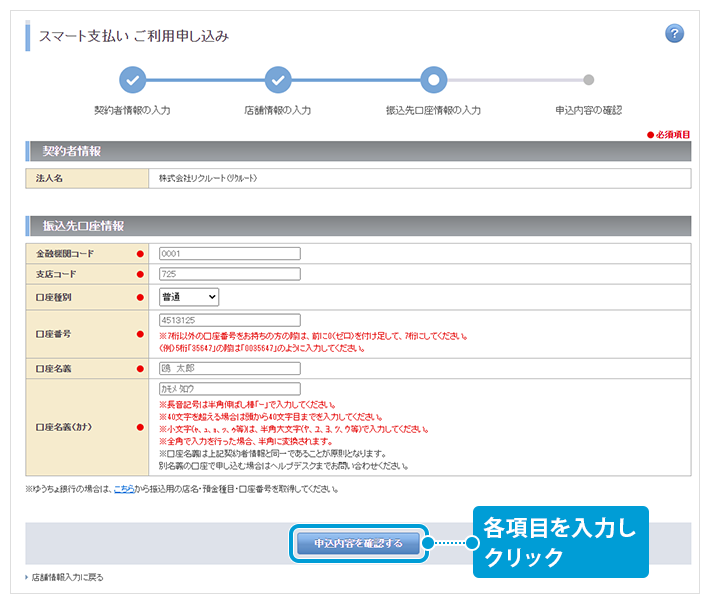Click the 店舗情報の入力 step label
Viewport: 710px width, 604px height.
278,110
